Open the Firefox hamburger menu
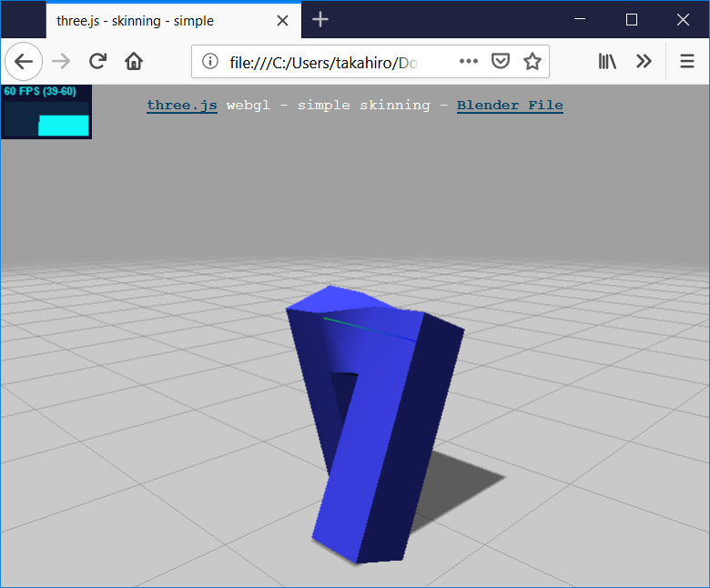 [687, 61]
